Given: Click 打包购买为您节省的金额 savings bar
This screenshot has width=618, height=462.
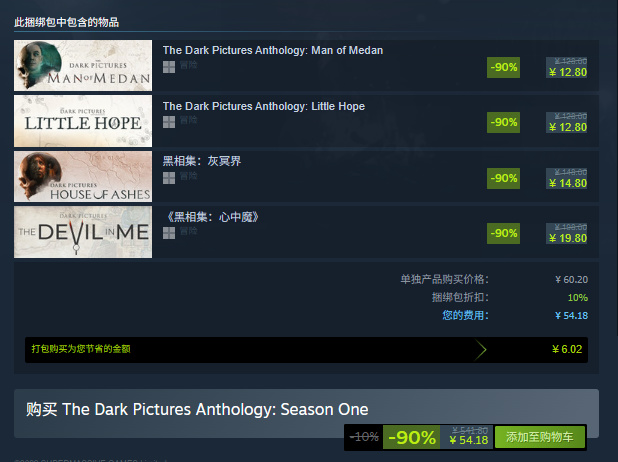Looking at the screenshot, I should (x=306, y=350).
